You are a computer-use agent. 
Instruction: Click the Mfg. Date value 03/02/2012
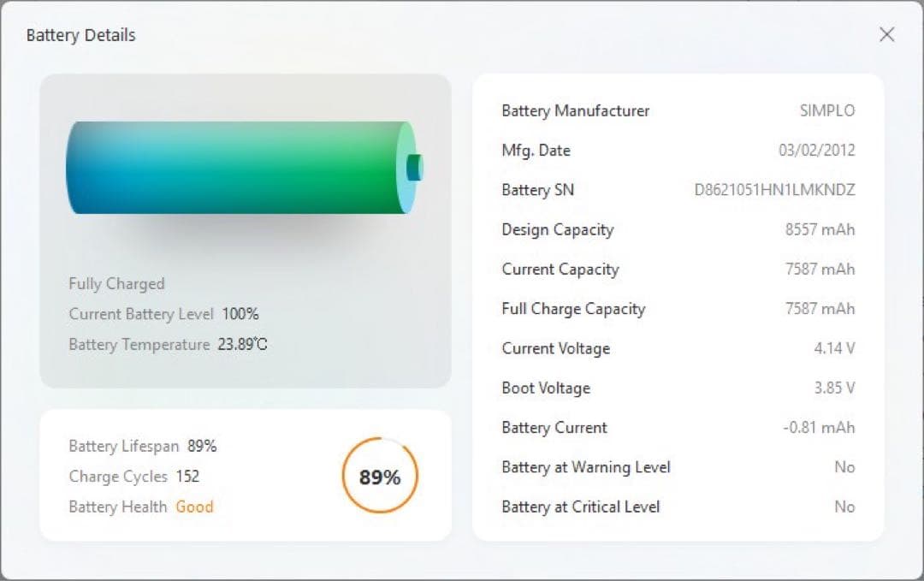click(816, 151)
